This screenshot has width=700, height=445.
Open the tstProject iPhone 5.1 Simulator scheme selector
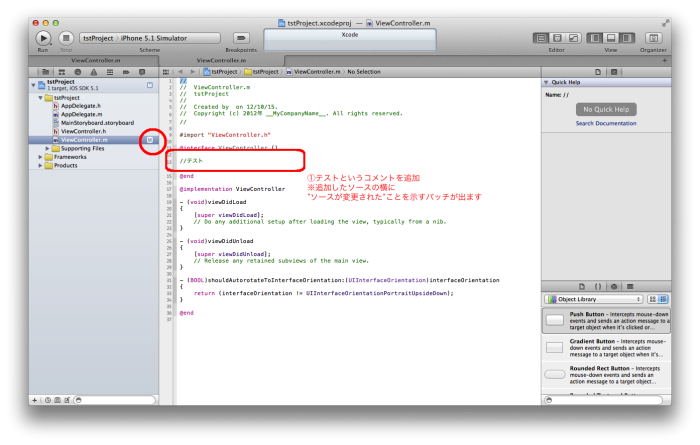(x=150, y=38)
